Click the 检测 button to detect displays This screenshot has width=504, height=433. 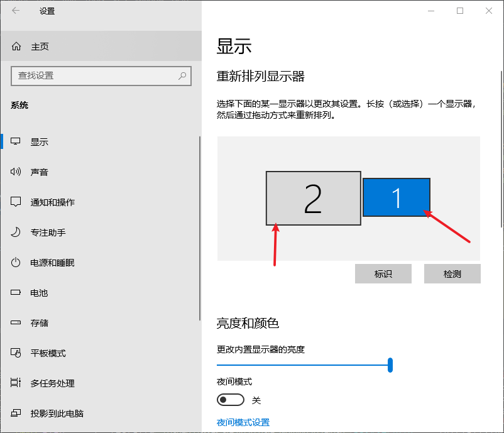(x=452, y=273)
